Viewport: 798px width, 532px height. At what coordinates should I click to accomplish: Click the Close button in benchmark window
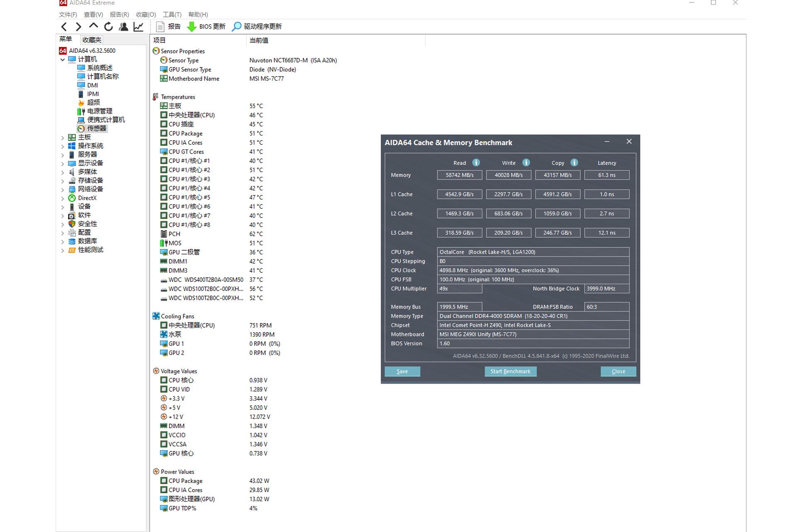click(618, 372)
